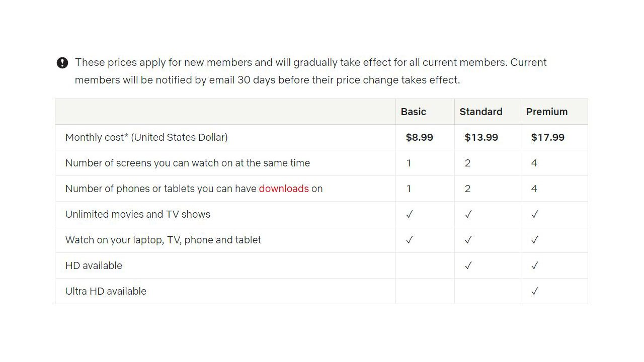Click Premium checkmark for Watch on laptop row
Image resolution: width=644 pixels, height=362 pixels.
pyautogui.click(x=534, y=240)
